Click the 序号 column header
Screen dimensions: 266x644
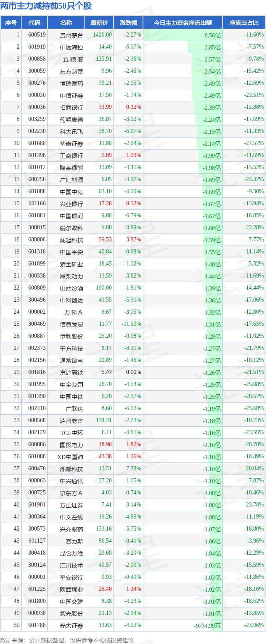tap(11, 23)
